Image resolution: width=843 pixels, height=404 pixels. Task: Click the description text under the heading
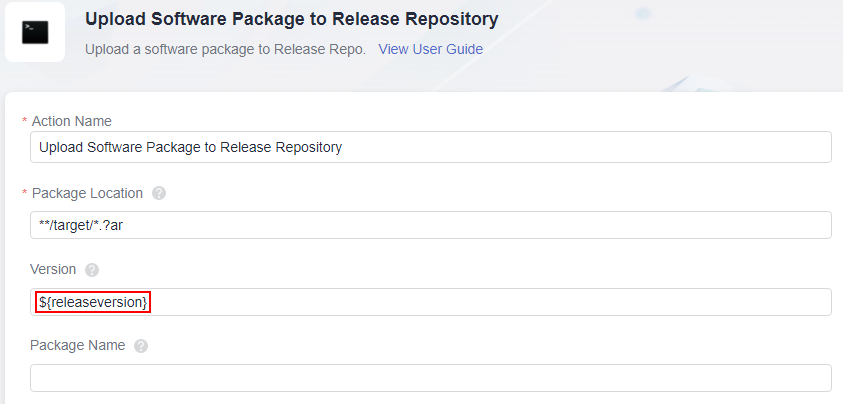tap(225, 49)
